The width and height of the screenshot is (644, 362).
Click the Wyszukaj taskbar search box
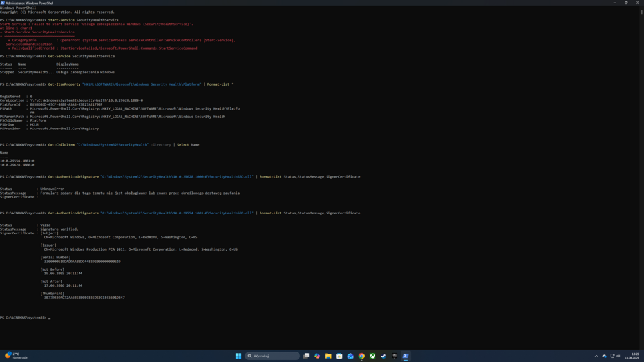[x=272, y=356]
